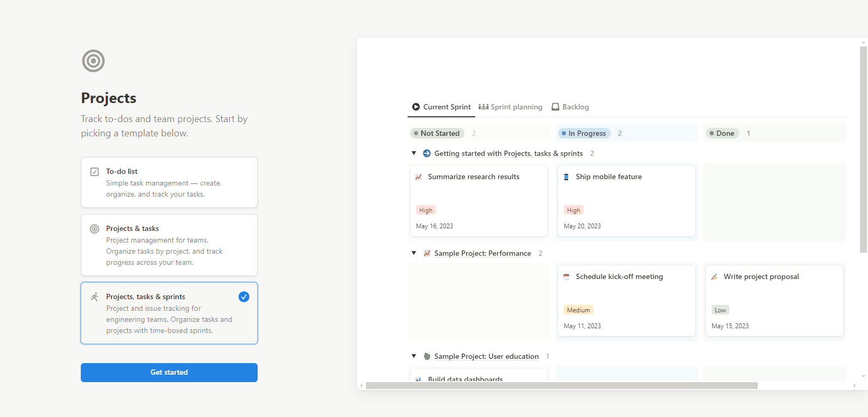This screenshot has height=417, width=868.
Task: Click the scroll right arrow of the preview
Action: (x=854, y=386)
